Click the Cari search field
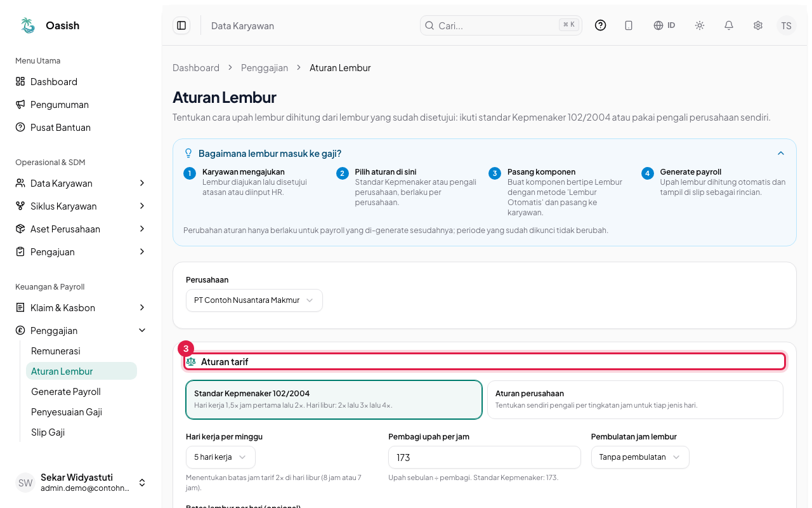 (501, 25)
